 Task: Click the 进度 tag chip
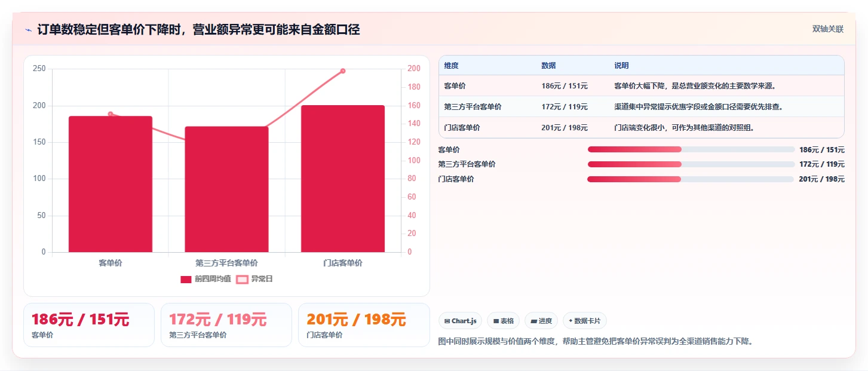541,321
